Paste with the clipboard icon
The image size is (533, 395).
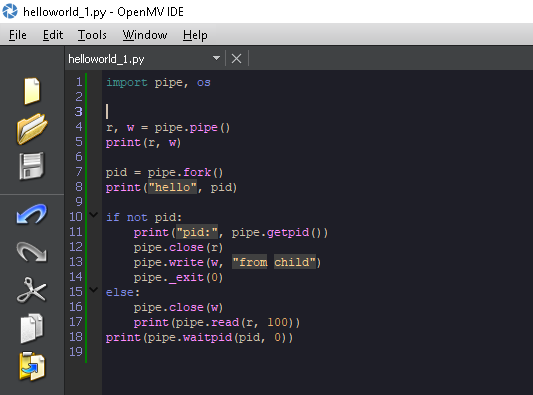pos(32,366)
